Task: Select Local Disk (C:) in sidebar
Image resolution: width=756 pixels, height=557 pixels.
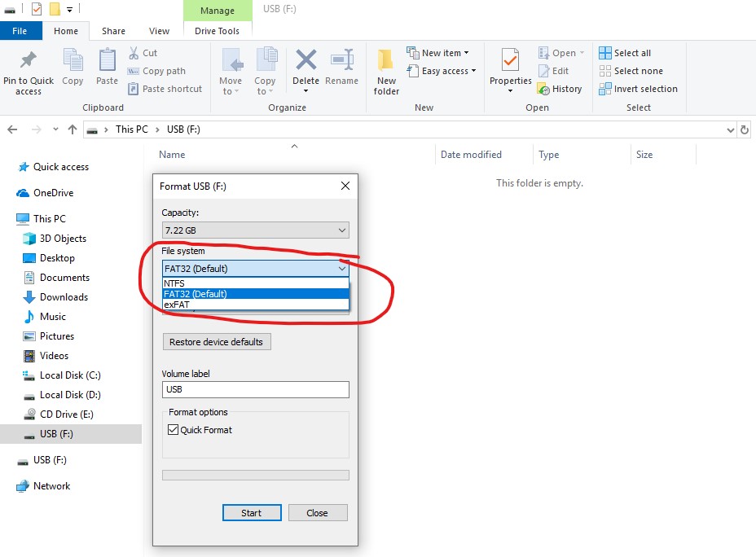Action: pos(62,375)
